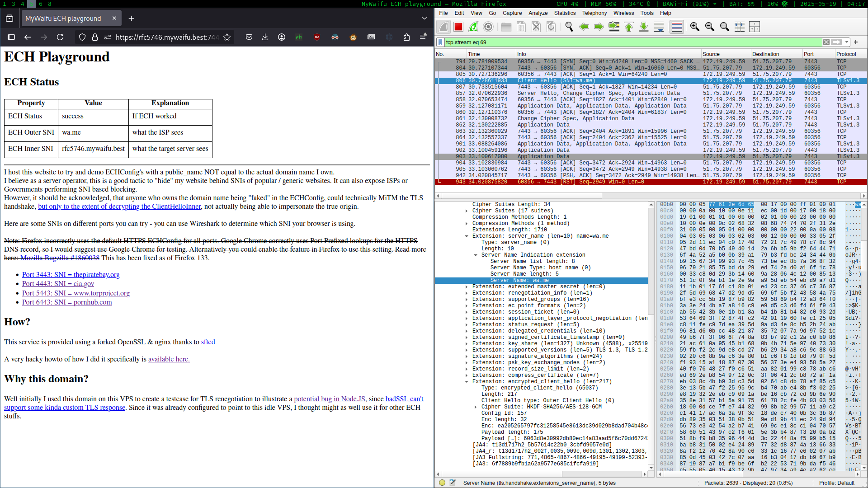Follow the 'available here.' howto link
This screenshot has height=488, width=868.
click(x=169, y=359)
